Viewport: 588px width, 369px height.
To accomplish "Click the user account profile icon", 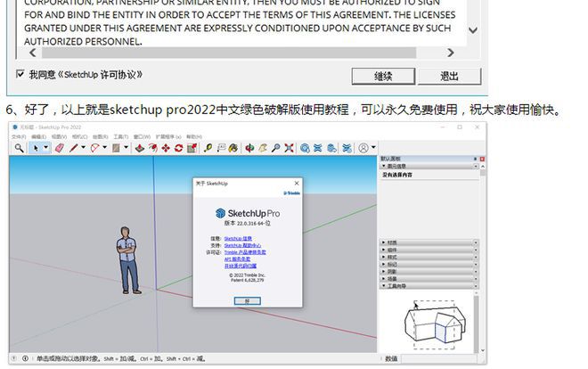I will click(363, 148).
